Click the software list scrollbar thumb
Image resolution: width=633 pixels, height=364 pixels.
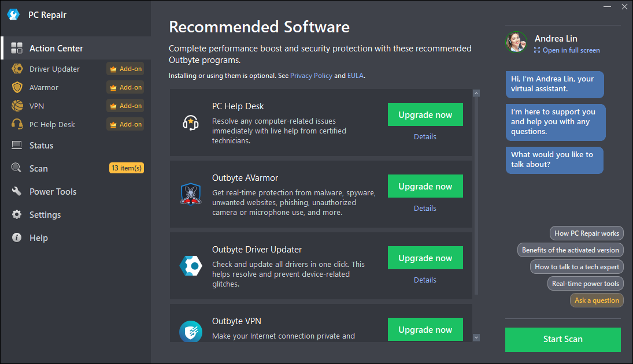pyautogui.click(x=476, y=196)
